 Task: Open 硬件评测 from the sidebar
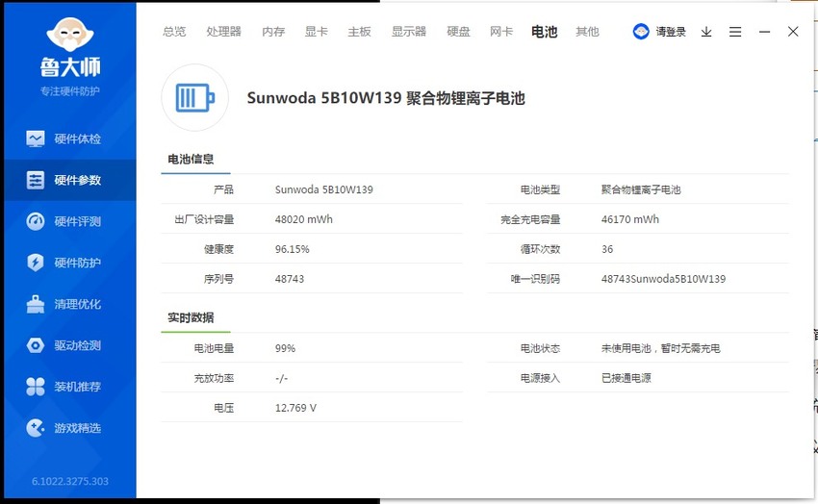[78, 221]
